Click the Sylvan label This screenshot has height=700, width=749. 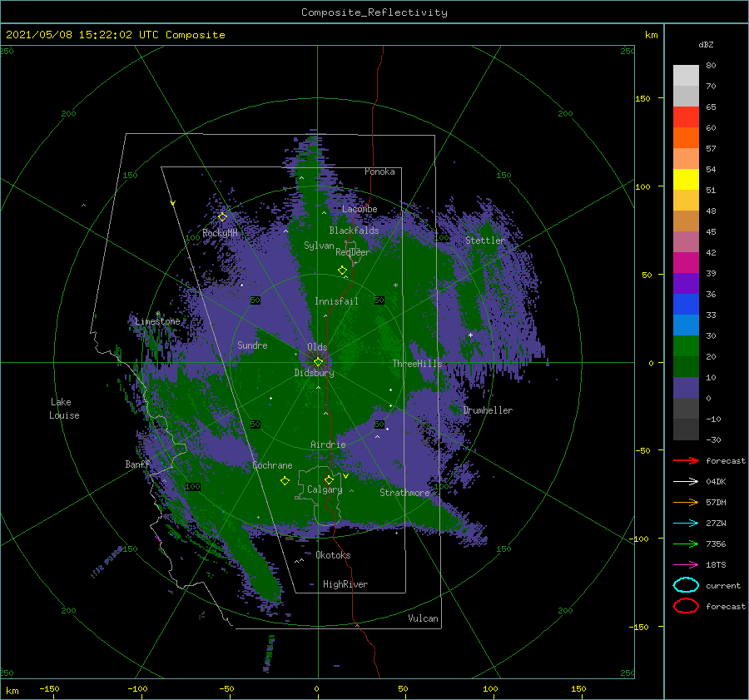pyautogui.click(x=319, y=246)
